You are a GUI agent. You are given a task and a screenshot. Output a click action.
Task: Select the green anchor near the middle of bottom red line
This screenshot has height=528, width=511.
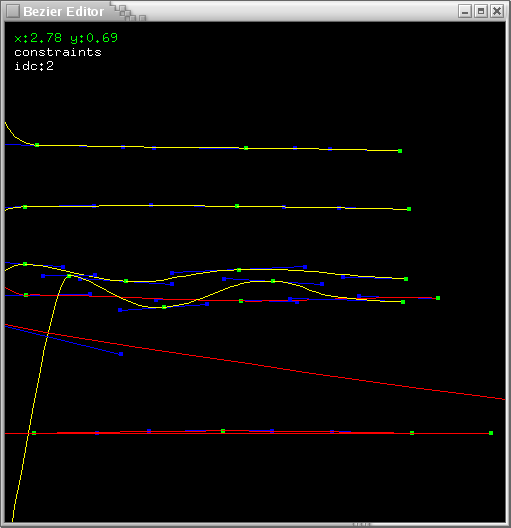click(223, 431)
